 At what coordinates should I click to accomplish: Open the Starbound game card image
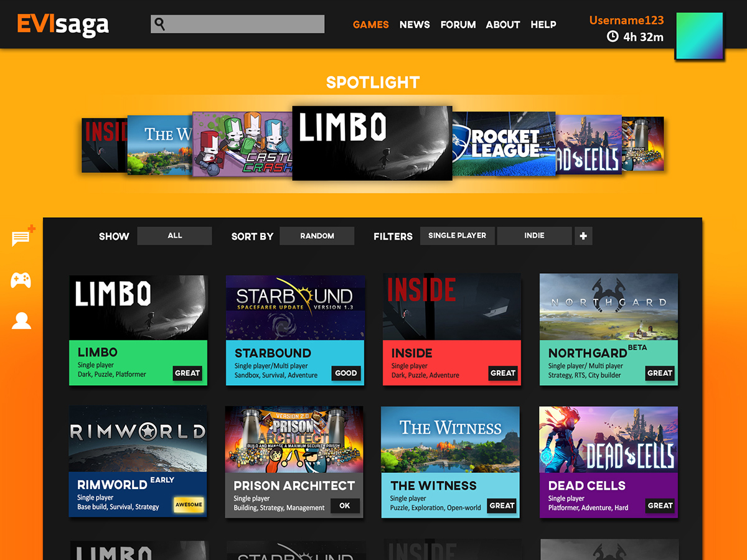click(x=295, y=307)
